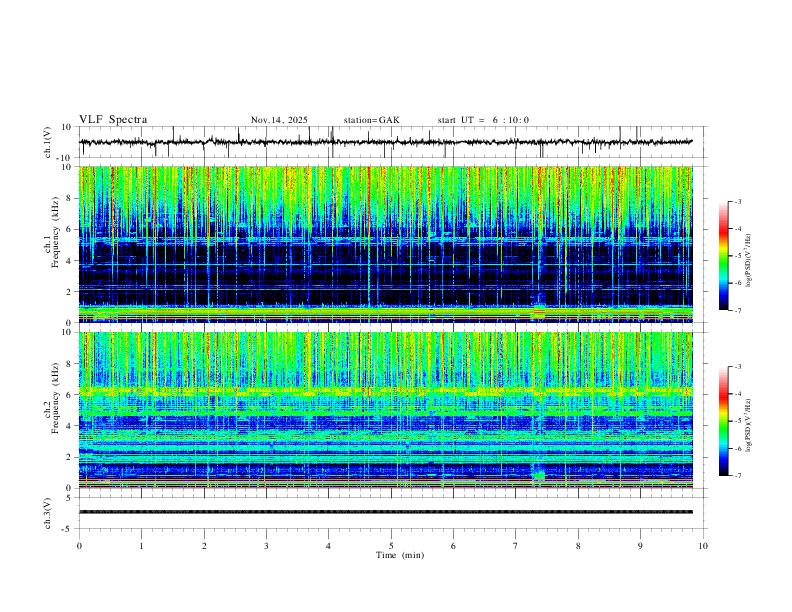The height and width of the screenshot is (612, 792).
Task: Click time axis tick label "7"
Action: click(516, 546)
